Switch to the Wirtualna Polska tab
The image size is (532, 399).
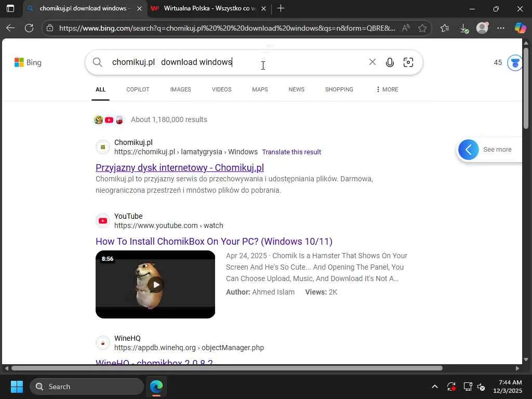210,8
